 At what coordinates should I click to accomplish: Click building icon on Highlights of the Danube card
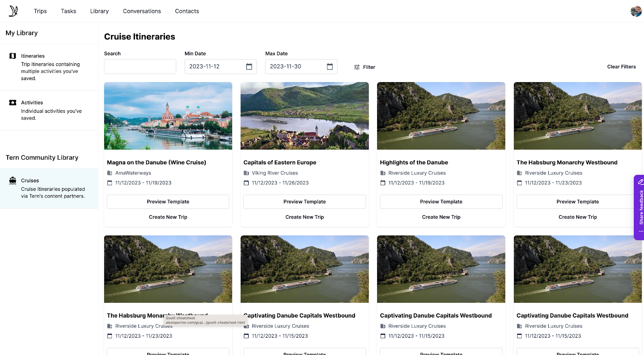click(x=383, y=173)
